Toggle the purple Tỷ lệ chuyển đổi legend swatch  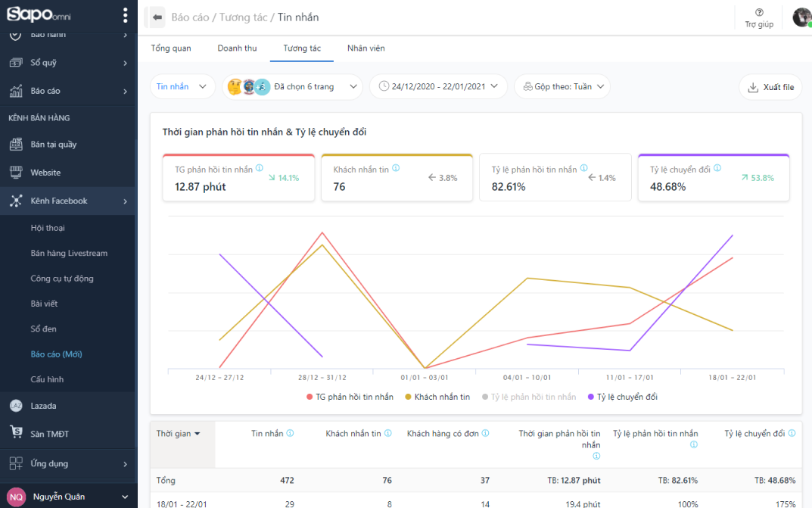(x=591, y=397)
